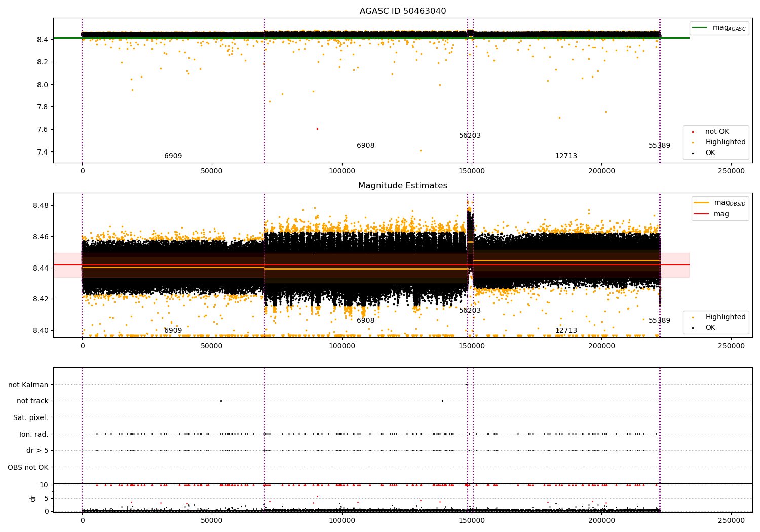
Task: Click x-axis tick 250000 under Magnitude Estimates plot
Action: 732,346
